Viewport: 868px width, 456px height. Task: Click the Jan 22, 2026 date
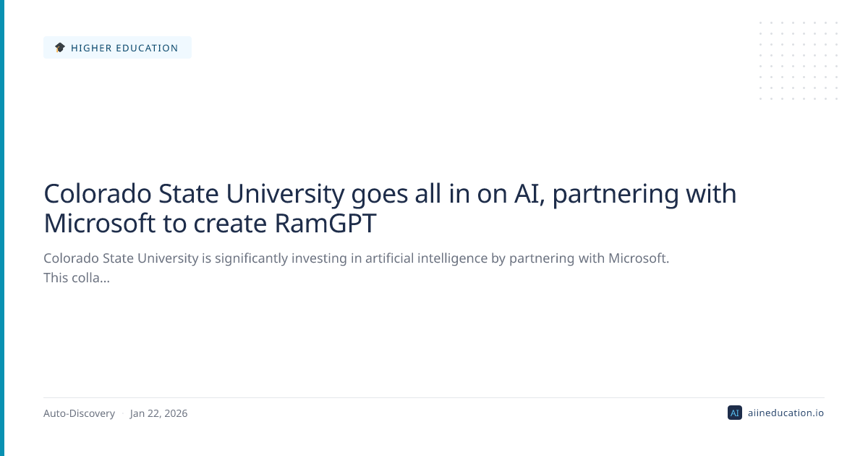pyautogui.click(x=158, y=413)
